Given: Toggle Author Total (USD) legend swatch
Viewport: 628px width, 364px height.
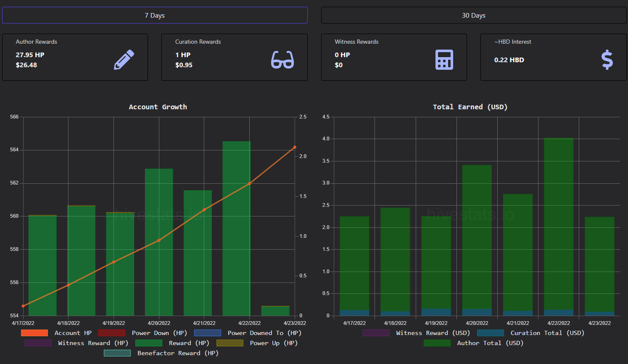Looking at the screenshot, I should [x=437, y=343].
